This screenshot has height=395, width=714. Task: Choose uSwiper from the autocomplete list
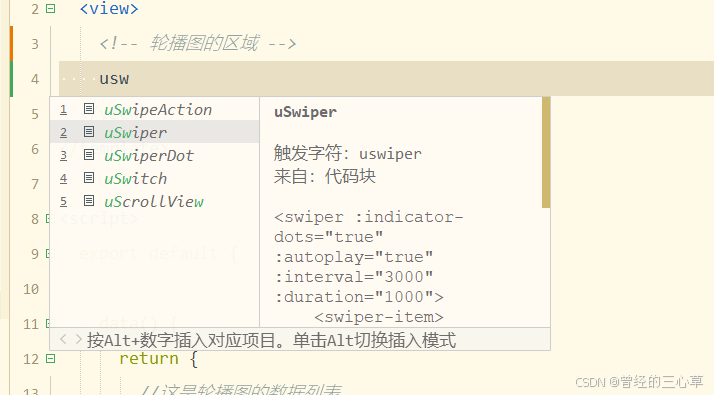coord(154,132)
